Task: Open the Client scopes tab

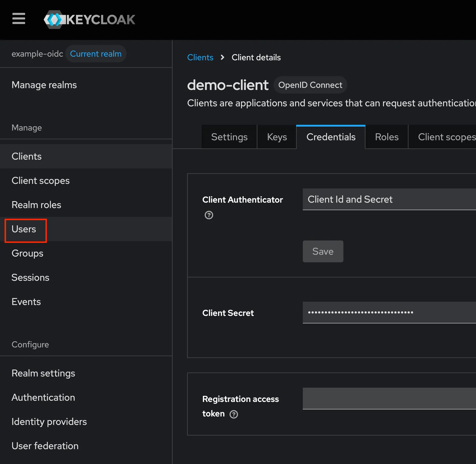Action: coord(445,137)
